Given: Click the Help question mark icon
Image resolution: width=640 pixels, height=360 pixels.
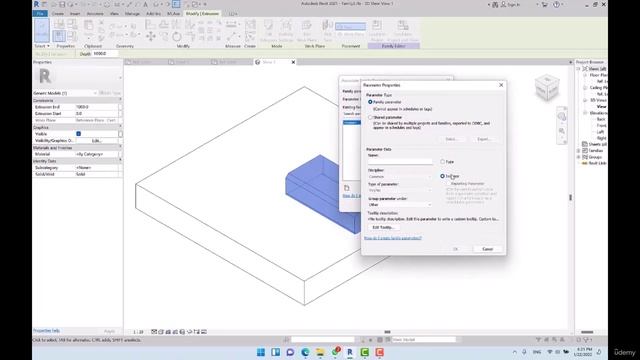Looking at the screenshot, I should (556, 4).
